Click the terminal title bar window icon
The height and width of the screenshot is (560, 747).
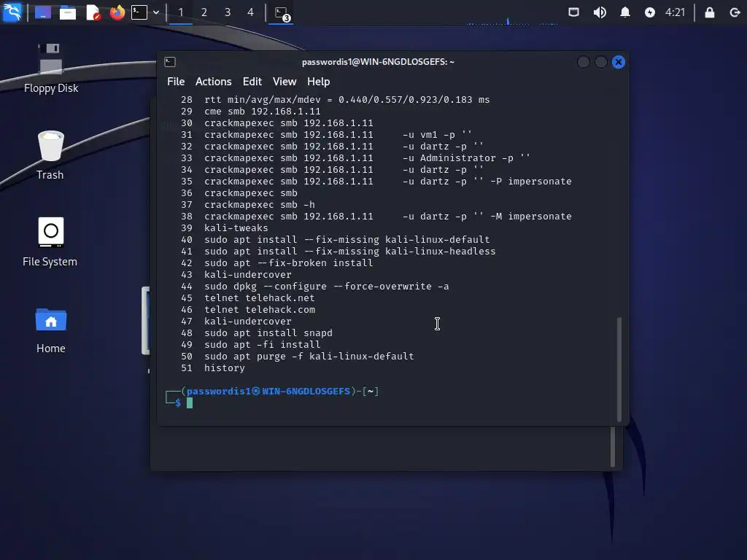click(x=170, y=62)
